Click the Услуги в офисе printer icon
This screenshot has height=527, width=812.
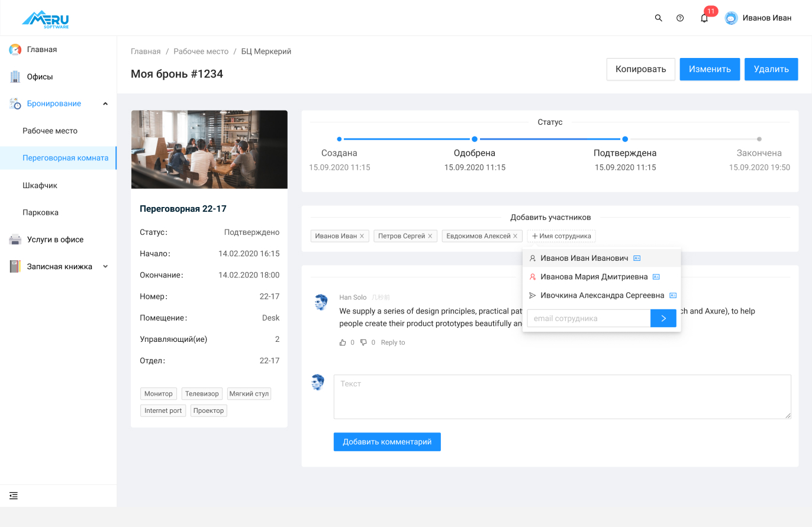click(15, 240)
